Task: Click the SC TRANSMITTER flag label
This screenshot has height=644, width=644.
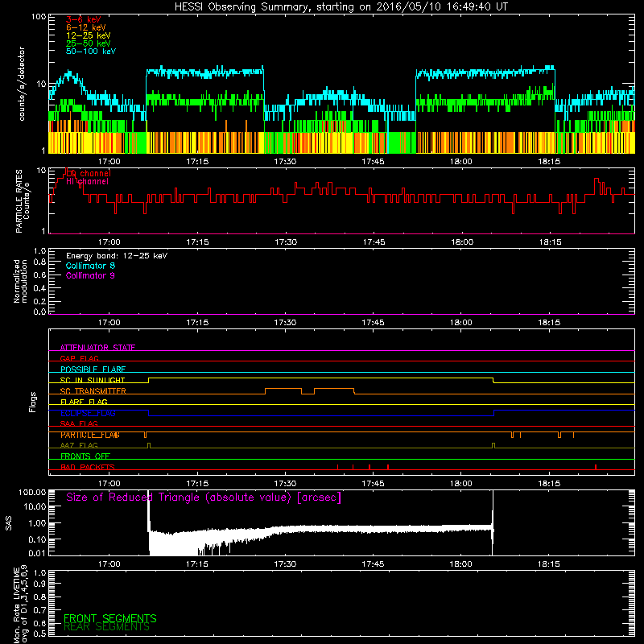Action: click(93, 391)
